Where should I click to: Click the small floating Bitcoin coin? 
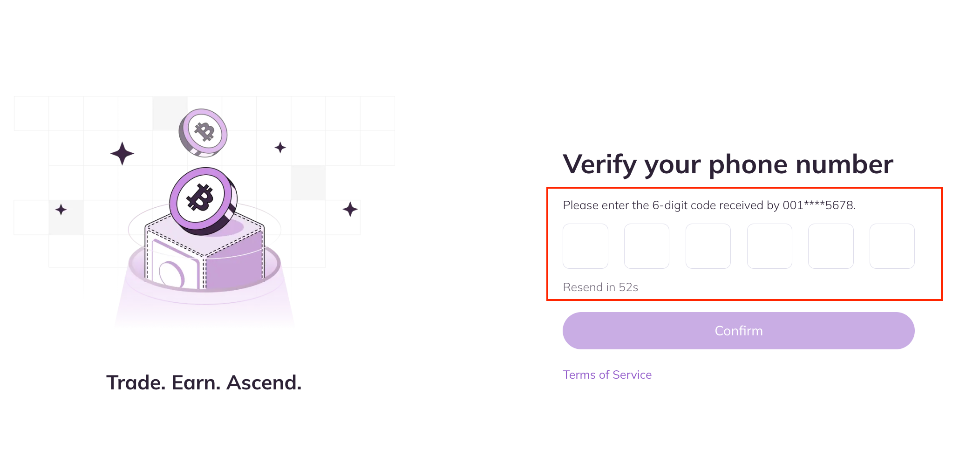(x=204, y=132)
